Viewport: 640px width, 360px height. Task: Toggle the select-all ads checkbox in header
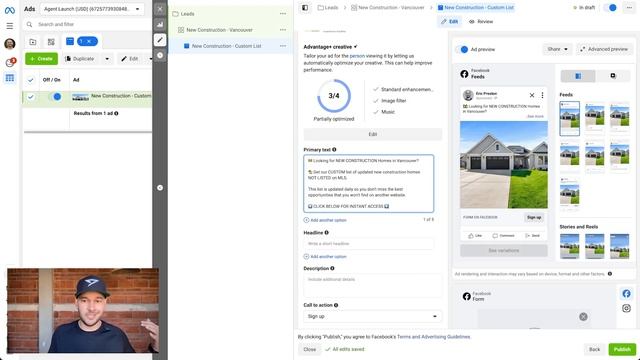pos(31,80)
